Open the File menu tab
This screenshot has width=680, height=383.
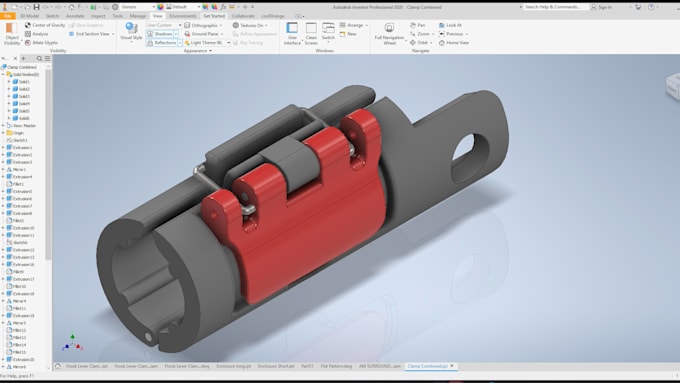[x=7, y=16]
